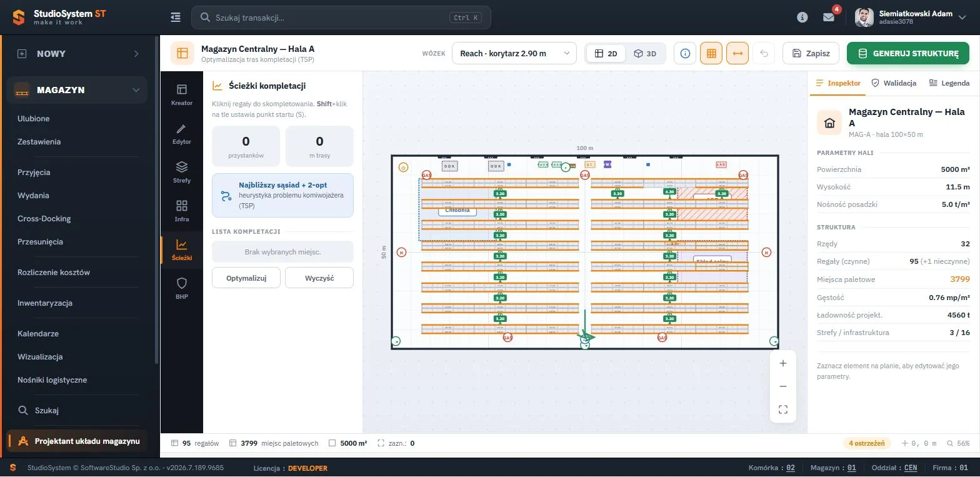
Task: Switch to 2D view
Action: [x=606, y=53]
